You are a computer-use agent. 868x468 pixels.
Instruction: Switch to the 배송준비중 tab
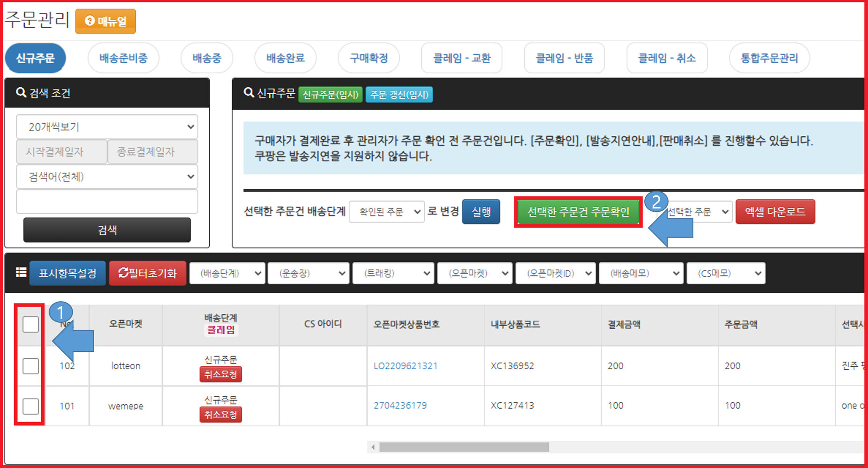[124, 58]
